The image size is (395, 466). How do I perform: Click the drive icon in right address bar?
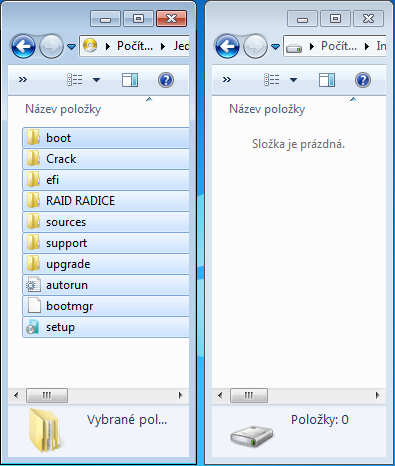point(294,48)
